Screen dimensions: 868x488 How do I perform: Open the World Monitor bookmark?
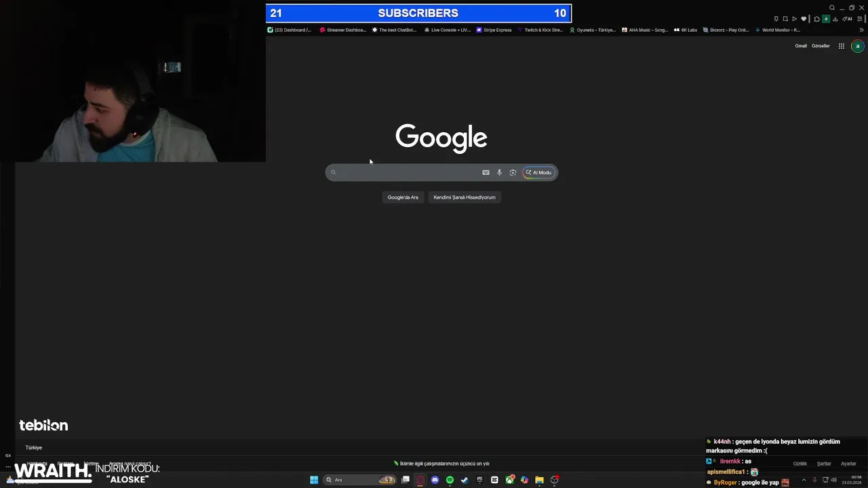[778, 30]
